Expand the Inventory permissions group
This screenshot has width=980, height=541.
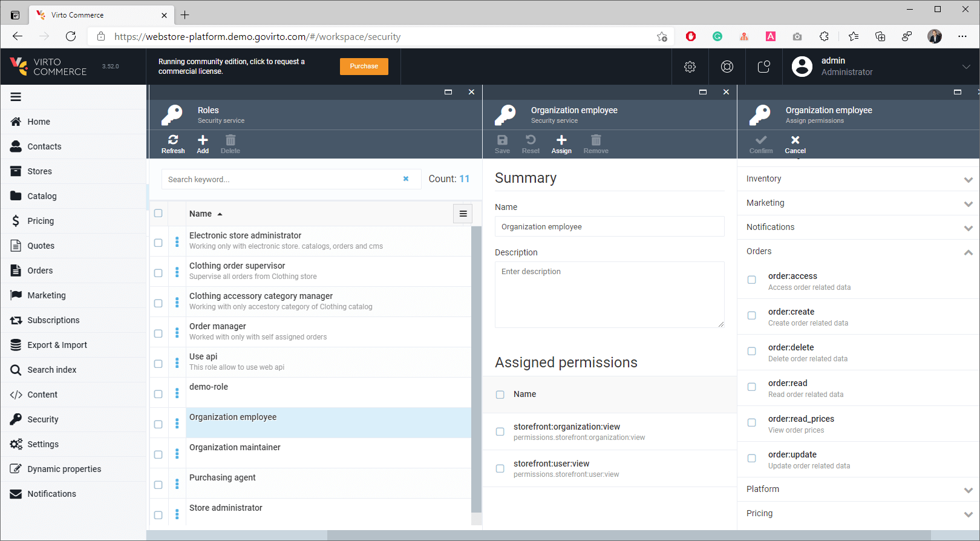pos(968,180)
